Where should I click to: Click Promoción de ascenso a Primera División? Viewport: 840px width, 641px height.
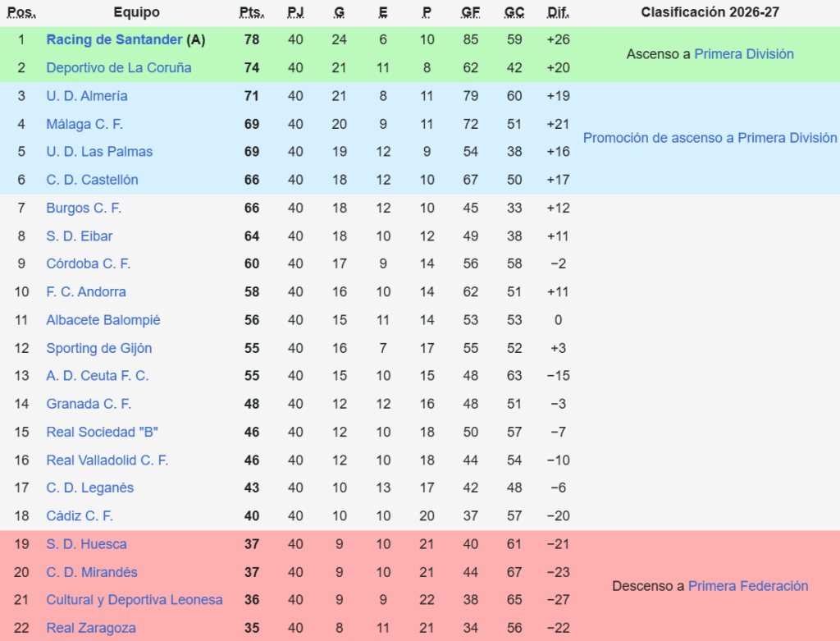(710, 138)
